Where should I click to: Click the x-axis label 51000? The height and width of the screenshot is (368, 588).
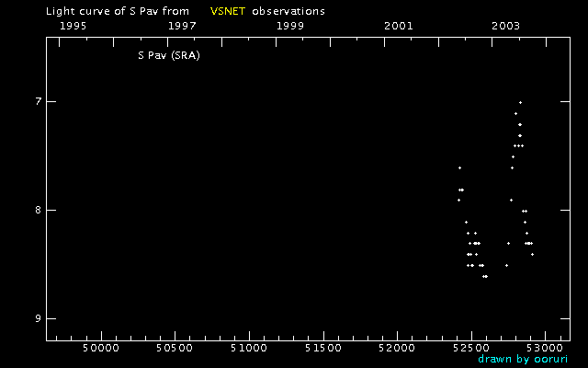[249, 348]
